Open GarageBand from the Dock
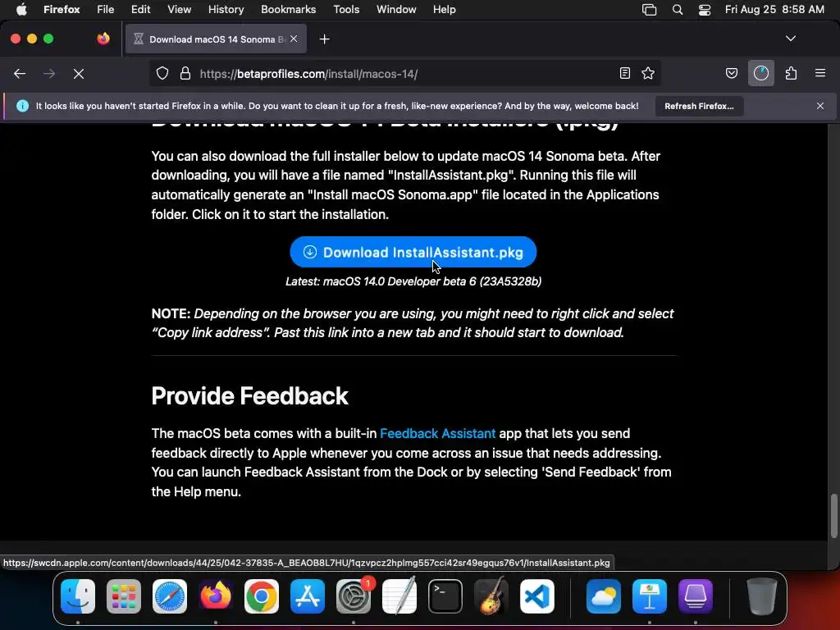 pos(491,596)
